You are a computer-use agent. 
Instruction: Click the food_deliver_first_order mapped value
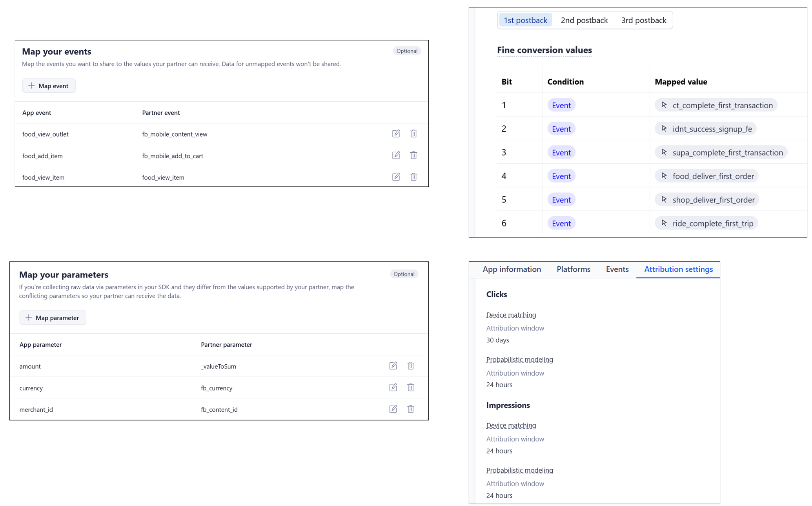click(x=706, y=176)
